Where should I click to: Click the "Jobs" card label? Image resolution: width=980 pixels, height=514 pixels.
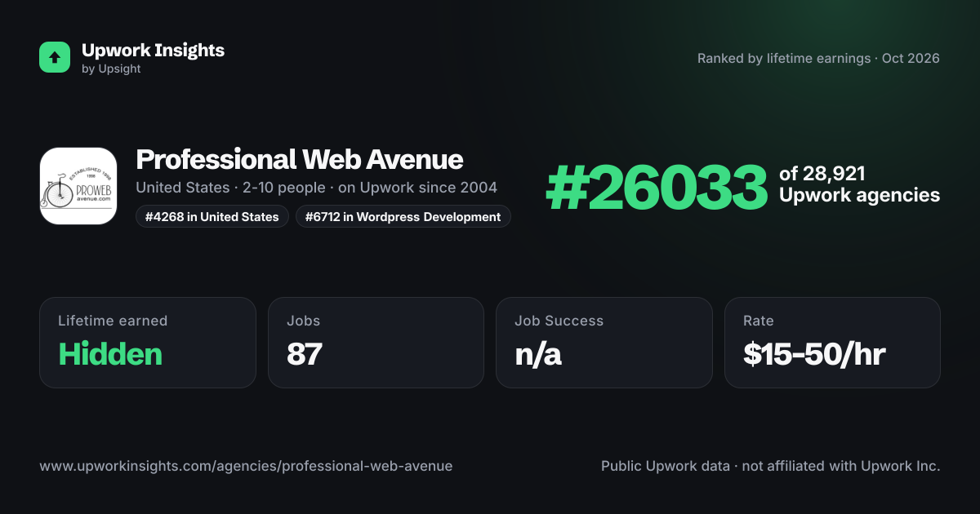pos(302,321)
